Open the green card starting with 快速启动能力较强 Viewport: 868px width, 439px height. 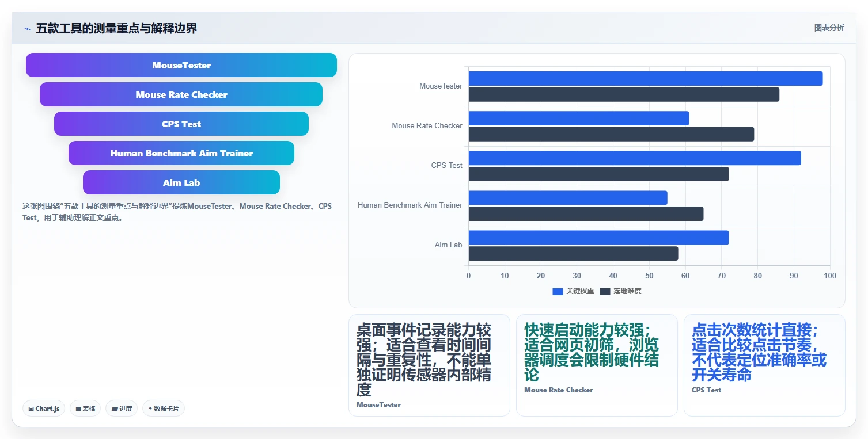point(597,365)
